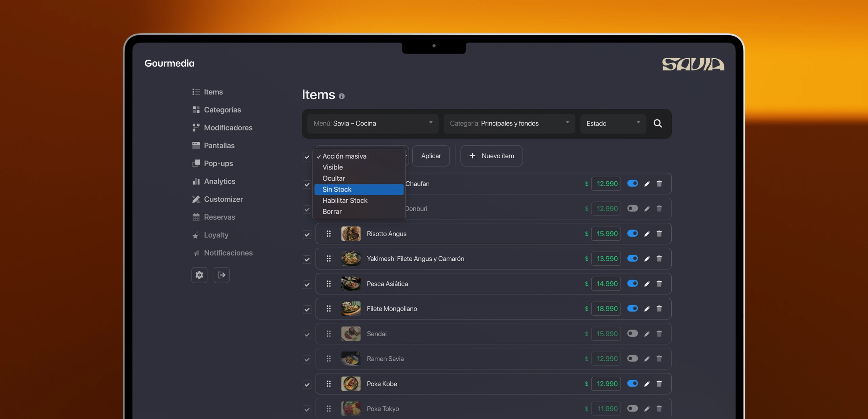Choose Habilitar Stock option

(345, 200)
